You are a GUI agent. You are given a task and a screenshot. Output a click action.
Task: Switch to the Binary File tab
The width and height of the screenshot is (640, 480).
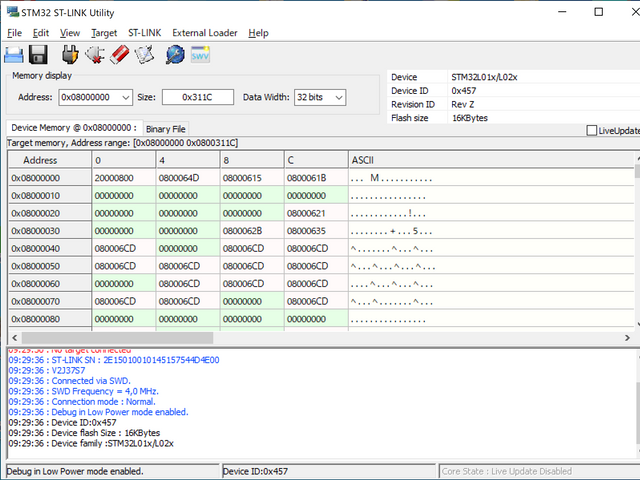166,129
